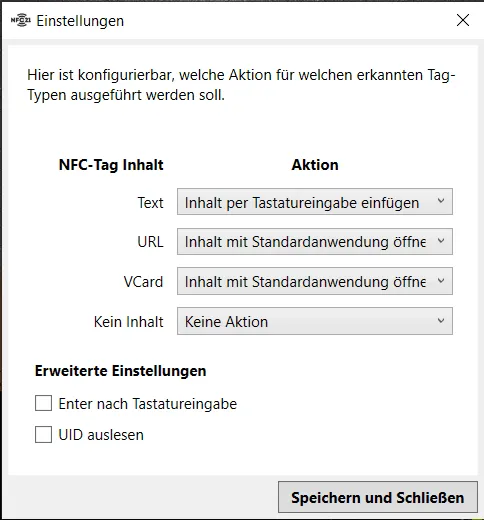This screenshot has width=484, height=520.
Task: Close the Einstellungen window
Action: point(463,20)
